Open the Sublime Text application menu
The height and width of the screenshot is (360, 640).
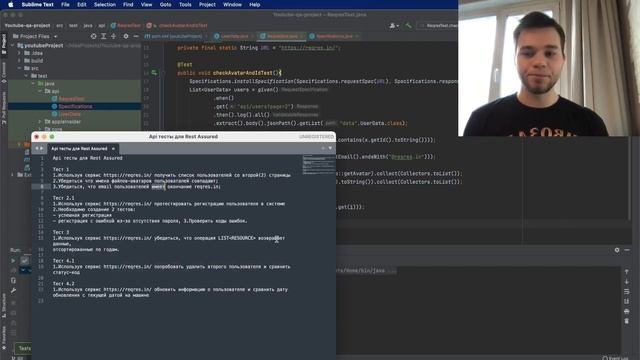coord(38,4)
